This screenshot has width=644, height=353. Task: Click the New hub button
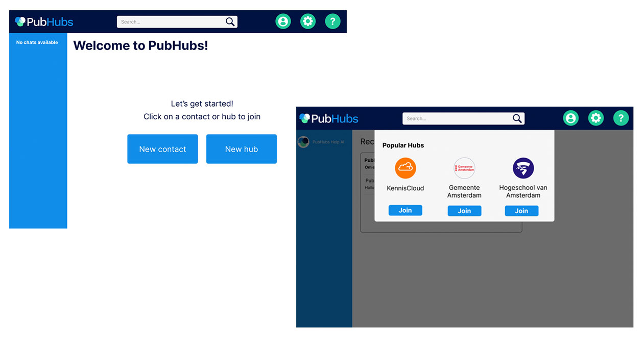point(242,149)
